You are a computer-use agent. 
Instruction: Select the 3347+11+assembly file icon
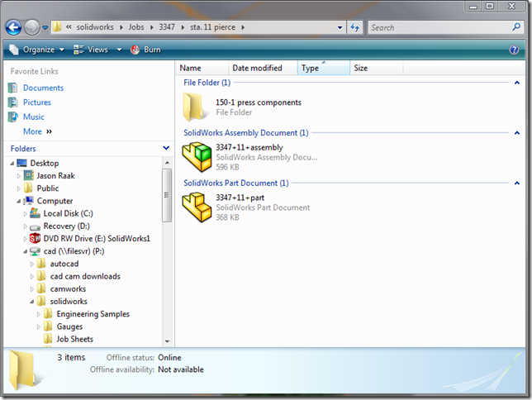click(x=197, y=157)
